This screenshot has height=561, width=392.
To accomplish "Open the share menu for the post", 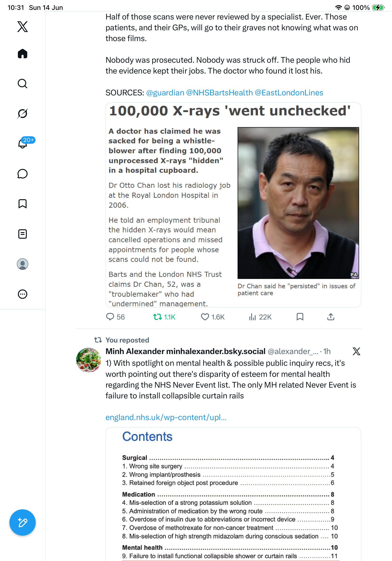I will (x=331, y=317).
